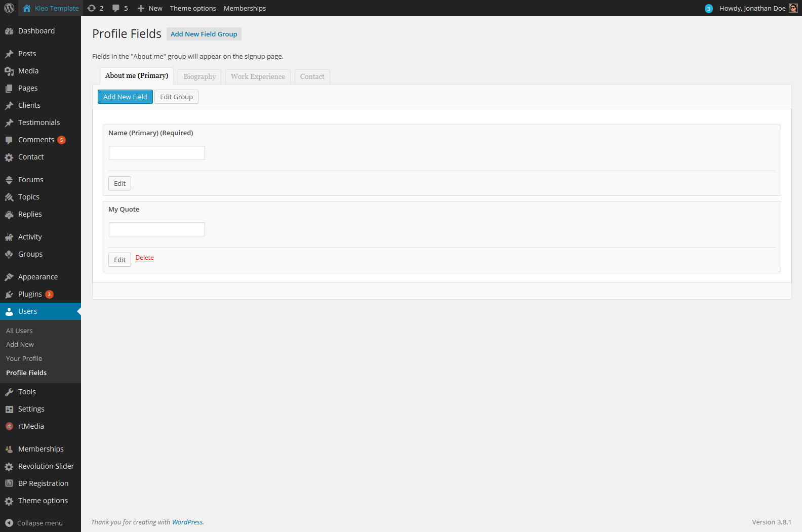802x532 pixels.
Task: Click Jonathan Doe's avatar thumbnail
Action: [x=793, y=8]
